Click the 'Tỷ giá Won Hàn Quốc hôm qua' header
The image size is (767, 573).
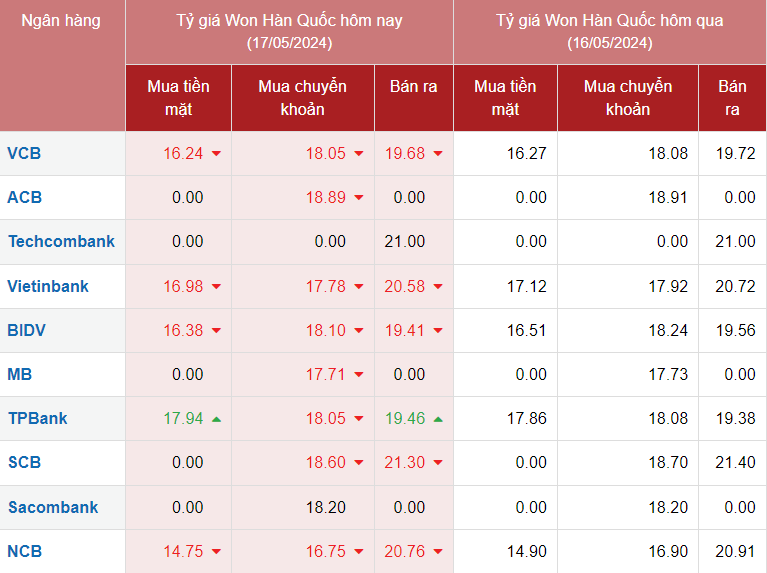(609, 21)
